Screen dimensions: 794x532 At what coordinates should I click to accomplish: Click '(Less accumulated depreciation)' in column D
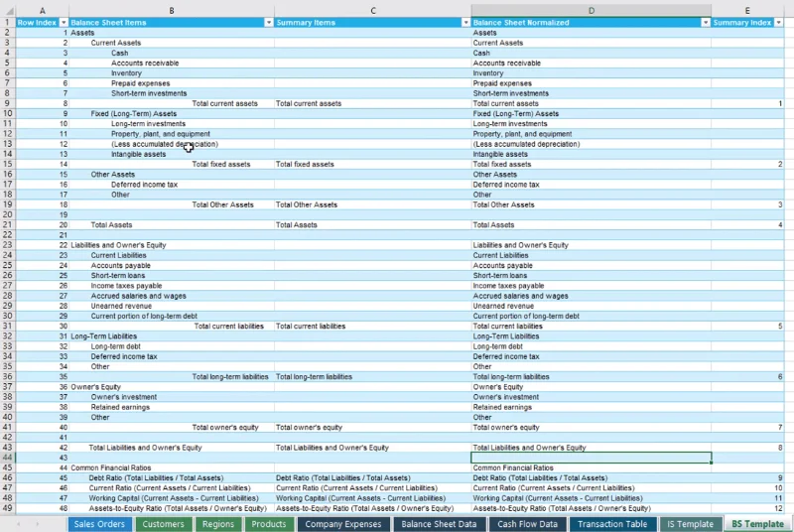tap(526, 144)
